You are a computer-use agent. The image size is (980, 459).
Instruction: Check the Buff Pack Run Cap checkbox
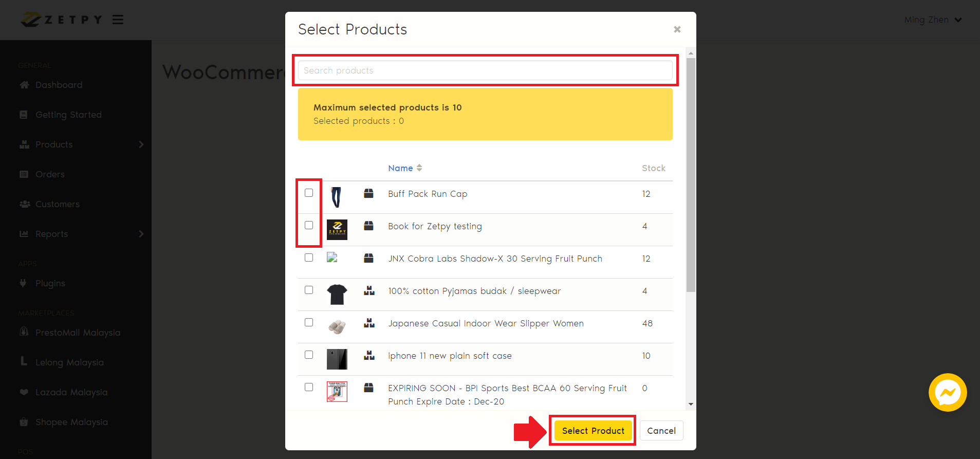coord(309,193)
